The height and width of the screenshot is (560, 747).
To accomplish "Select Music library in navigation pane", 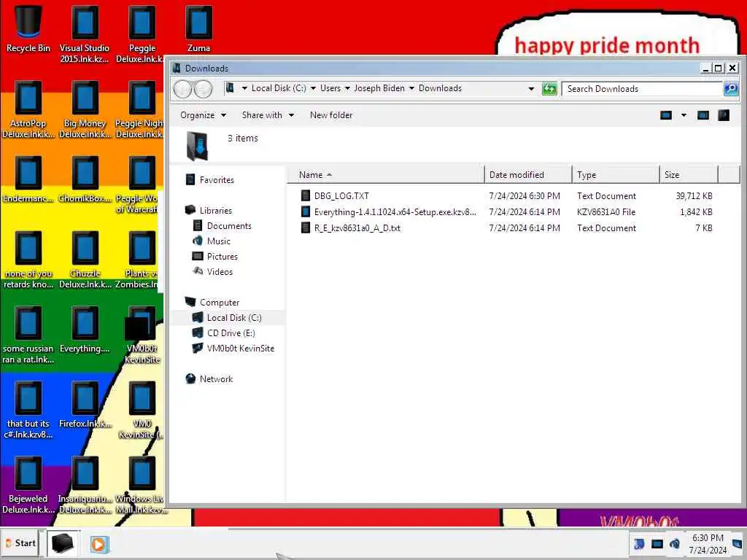I will tap(212, 241).
